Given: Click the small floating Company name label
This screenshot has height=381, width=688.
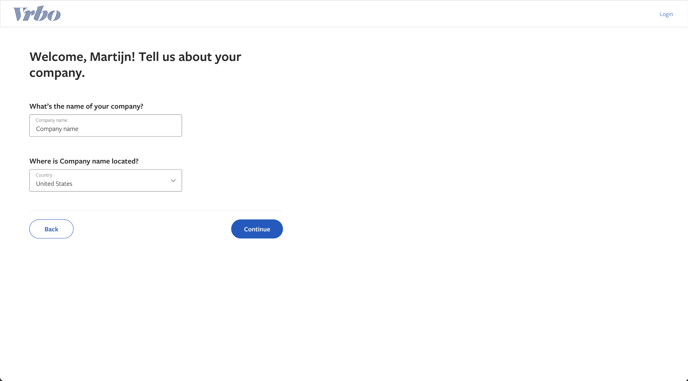Looking at the screenshot, I should click(51, 120).
